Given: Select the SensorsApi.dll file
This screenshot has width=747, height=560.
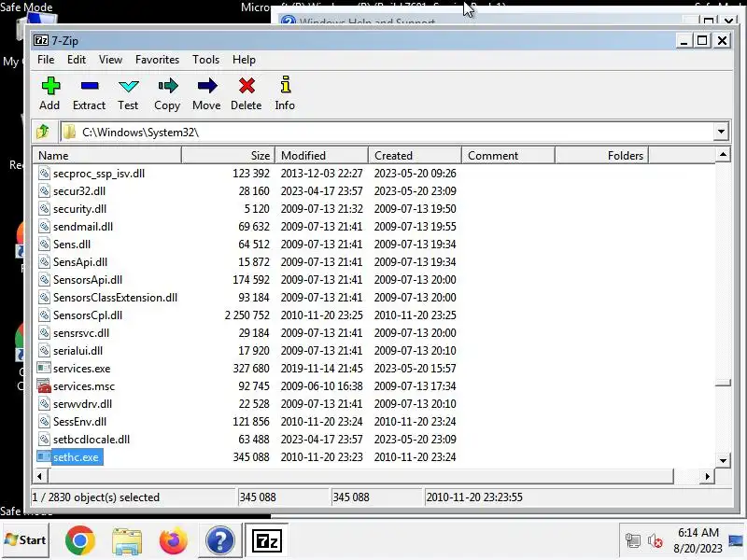Looking at the screenshot, I should coord(88,279).
